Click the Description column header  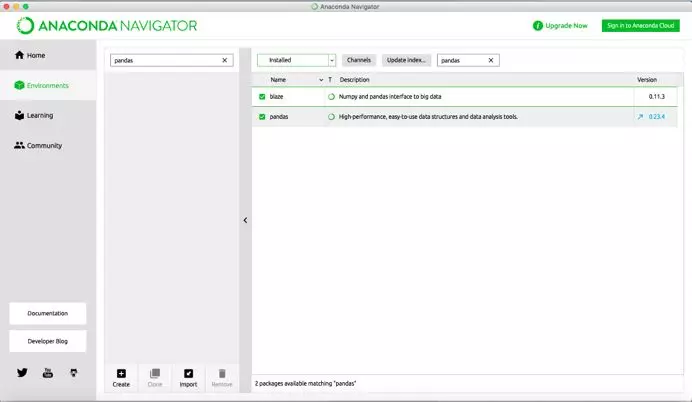click(x=354, y=80)
